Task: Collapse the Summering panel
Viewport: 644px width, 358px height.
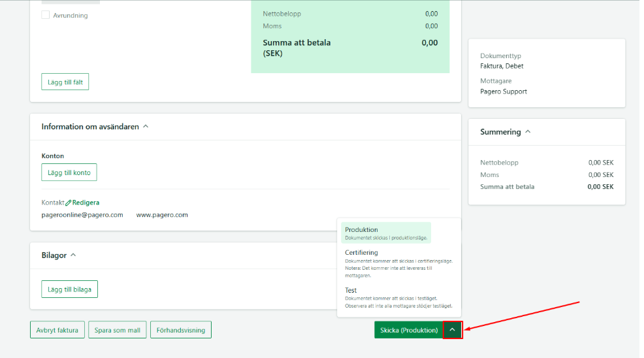Action: click(528, 131)
